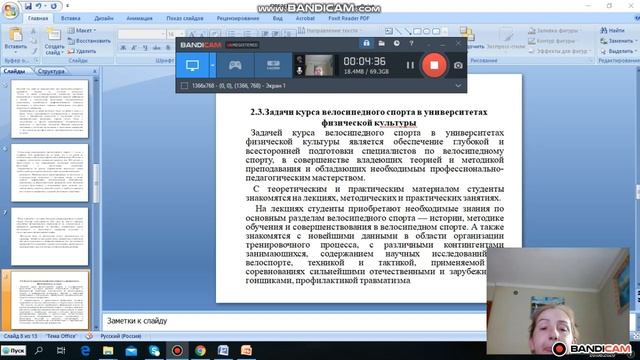Switch to the Структура pane tab
The height and width of the screenshot is (360, 640).
coord(51,71)
